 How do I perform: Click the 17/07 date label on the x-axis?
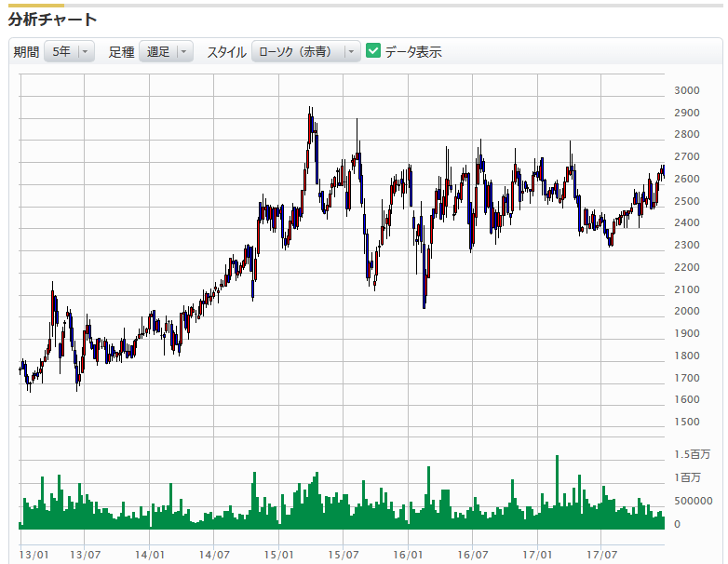(x=602, y=554)
